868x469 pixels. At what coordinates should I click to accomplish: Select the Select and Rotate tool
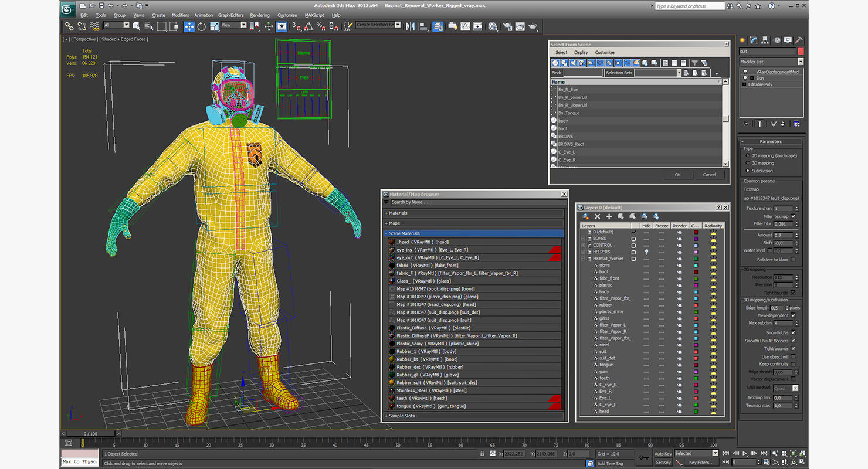pyautogui.click(x=202, y=26)
